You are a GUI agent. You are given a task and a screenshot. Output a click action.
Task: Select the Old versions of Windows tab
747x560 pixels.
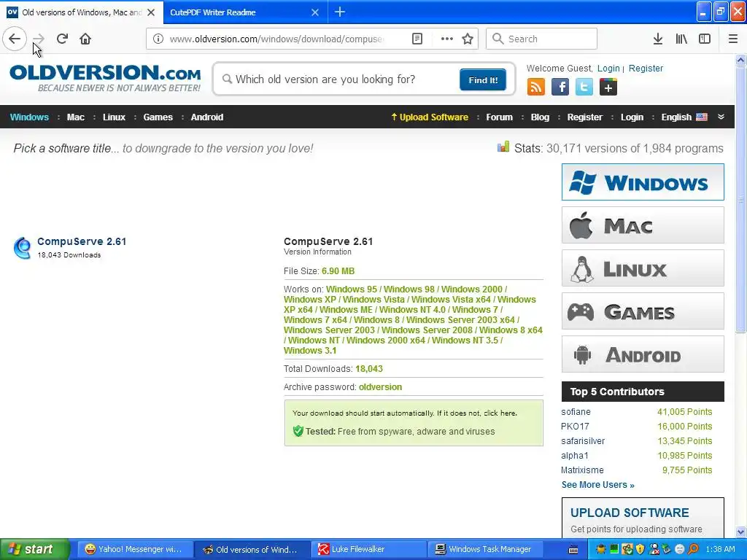(82, 12)
